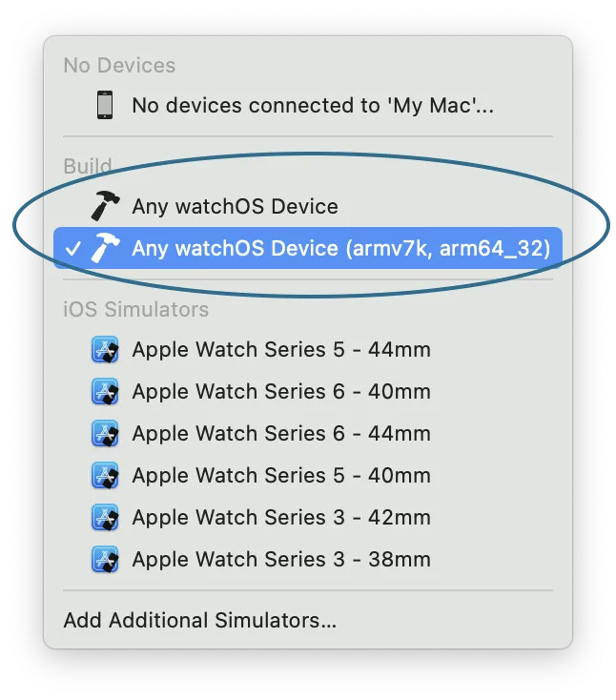Click No devices connected to 'My Mac'... entry
Image resolution: width=616 pixels, height=700 pixels.
[308, 105]
